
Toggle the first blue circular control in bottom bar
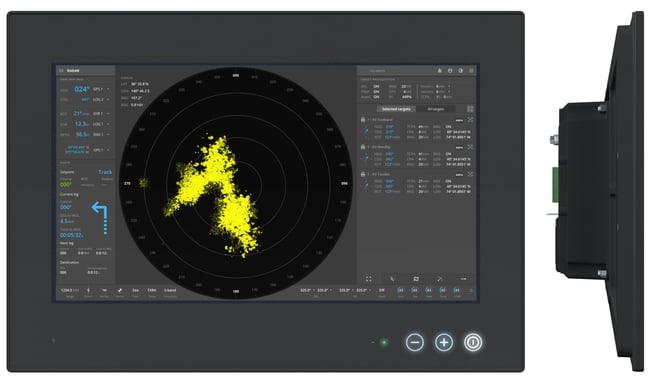[x=400, y=290]
